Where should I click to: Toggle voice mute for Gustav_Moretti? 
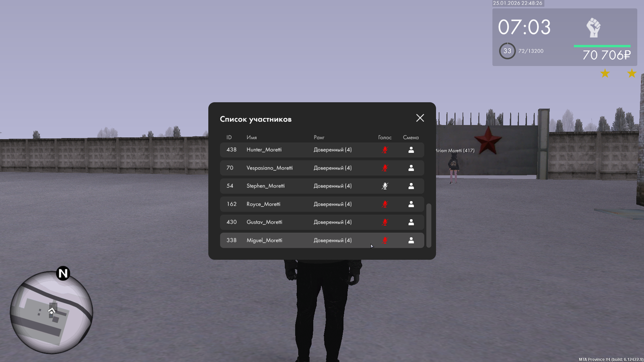(x=385, y=222)
